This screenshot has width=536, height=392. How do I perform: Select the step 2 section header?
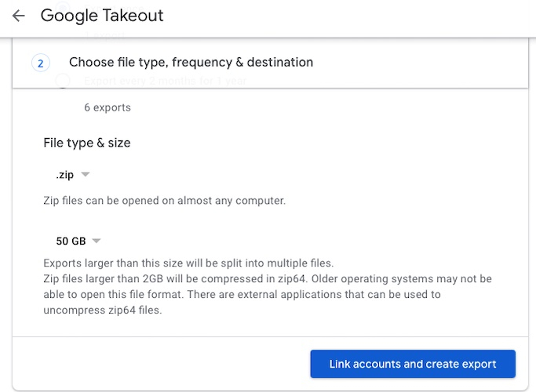(270, 63)
